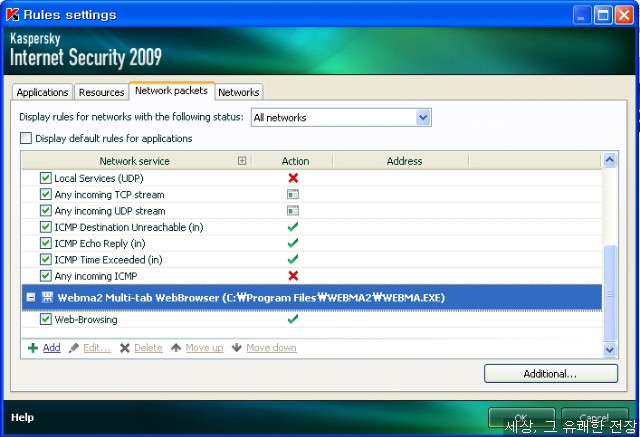Viewport: 640px width, 437px height.
Task: Click the action icon for Any incoming TCP stream
Action: (293, 194)
